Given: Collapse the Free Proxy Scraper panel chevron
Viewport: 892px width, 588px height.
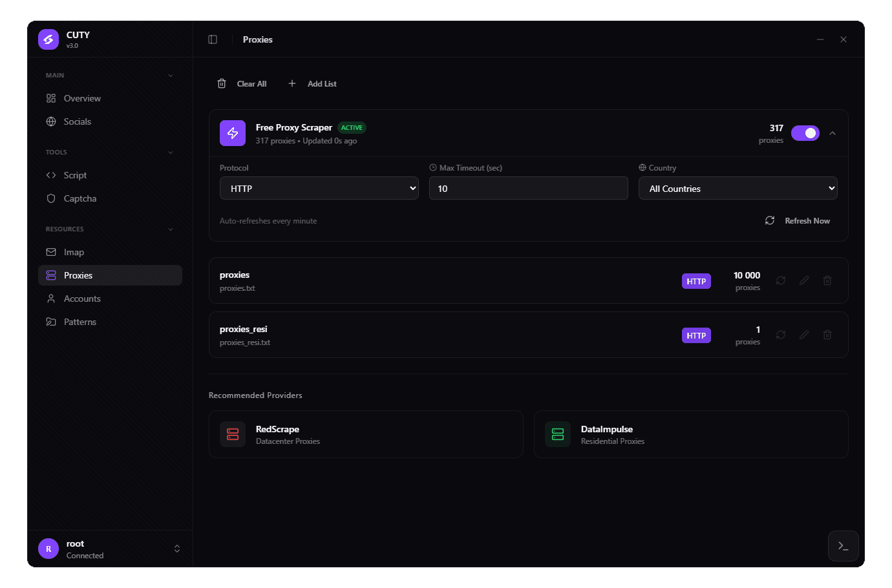Looking at the screenshot, I should [x=833, y=132].
